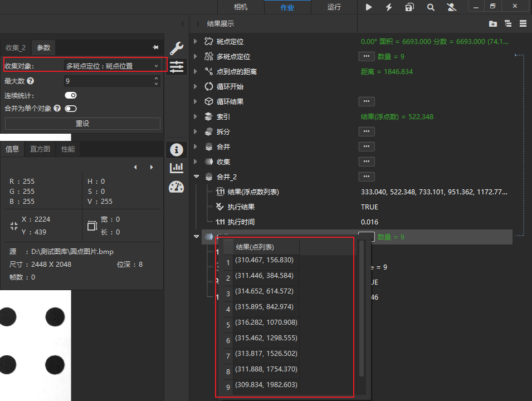Click the magnifier search icon

431,7
